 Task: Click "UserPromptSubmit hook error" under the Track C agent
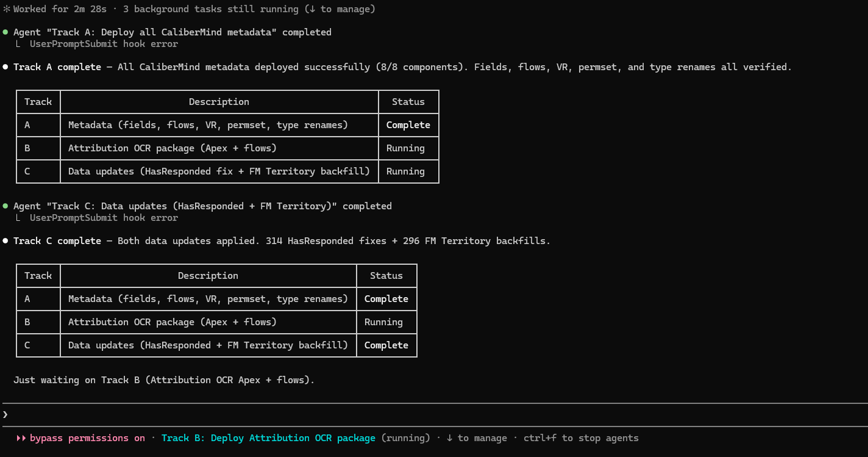point(104,218)
